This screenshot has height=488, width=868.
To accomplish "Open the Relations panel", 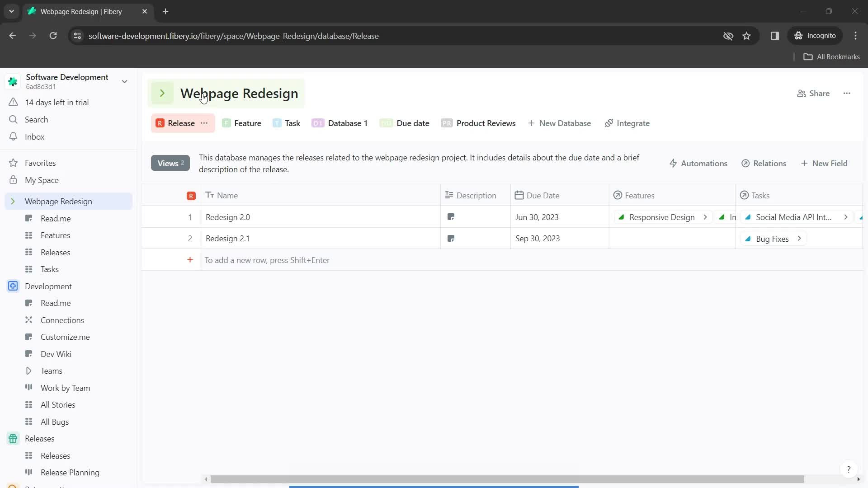I will point(769,163).
